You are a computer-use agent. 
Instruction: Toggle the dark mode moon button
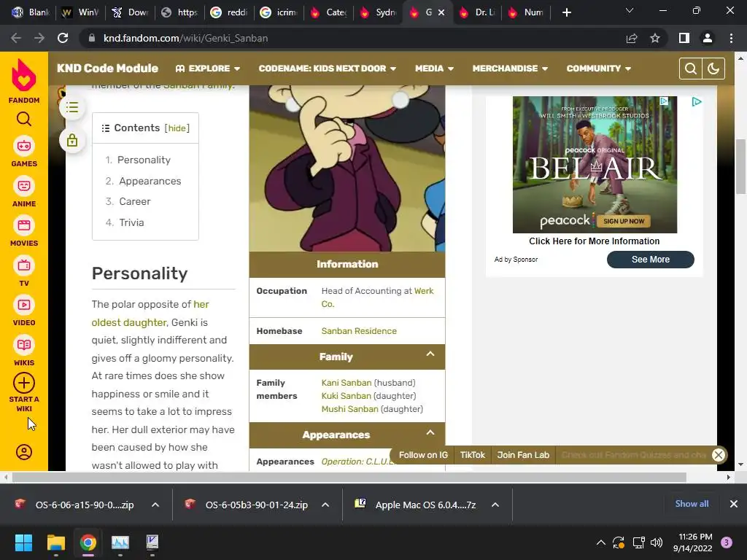713,69
